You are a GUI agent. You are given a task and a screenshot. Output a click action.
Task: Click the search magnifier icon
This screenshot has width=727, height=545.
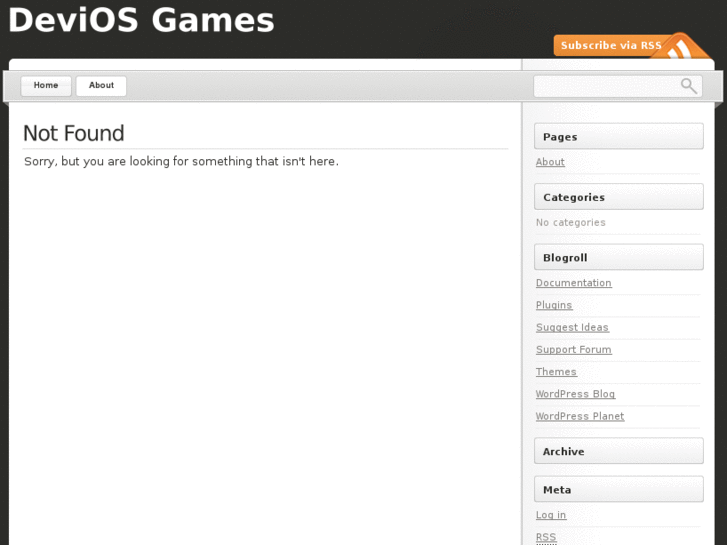[689, 86]
